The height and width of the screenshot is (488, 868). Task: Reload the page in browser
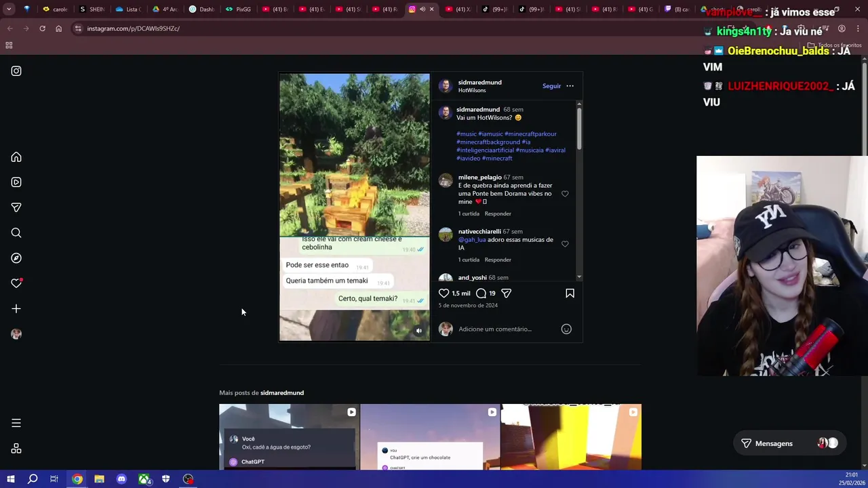[42, 28]
